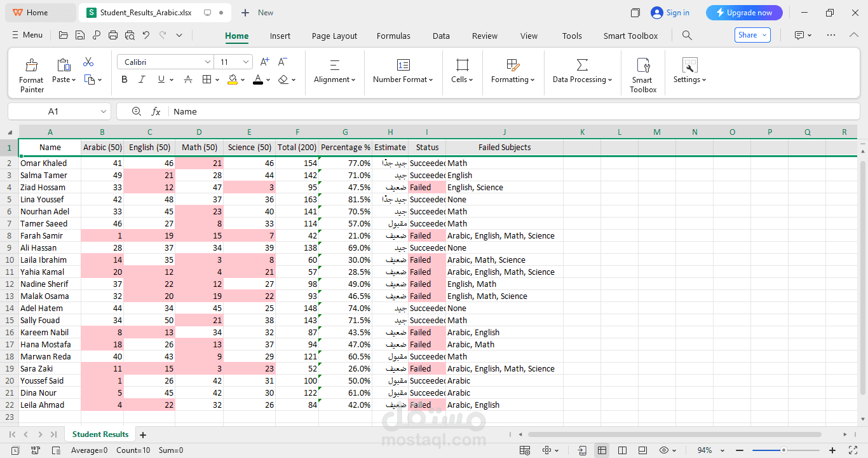The image size is (868, 458).
Task: Open the font size 11 dropdown
Action: (246, 62)
